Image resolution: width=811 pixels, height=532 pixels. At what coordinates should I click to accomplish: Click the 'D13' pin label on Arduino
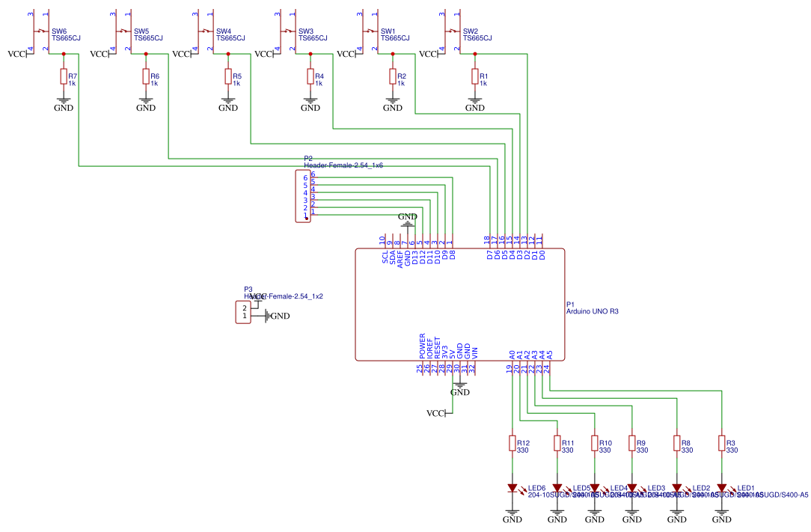point(415,257)
